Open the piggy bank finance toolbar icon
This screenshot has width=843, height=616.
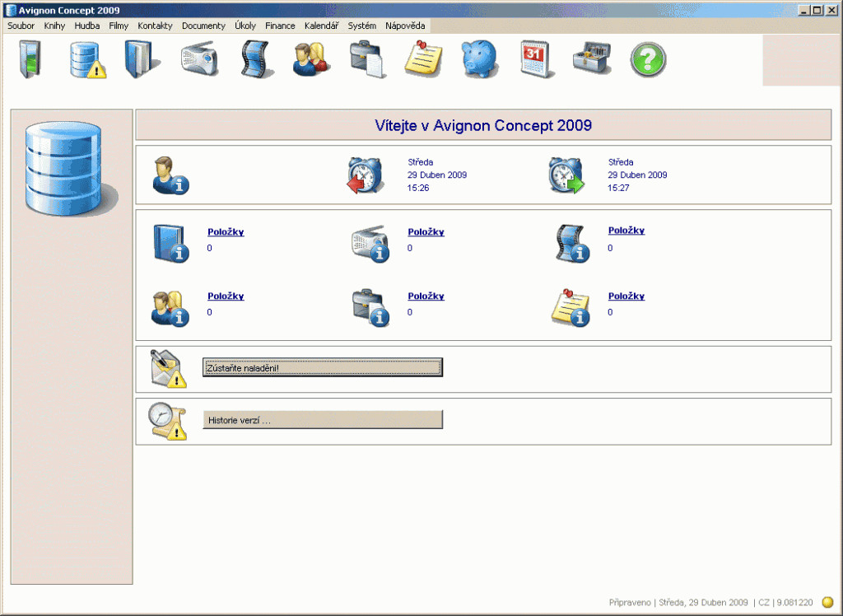[x=480, y=59]
